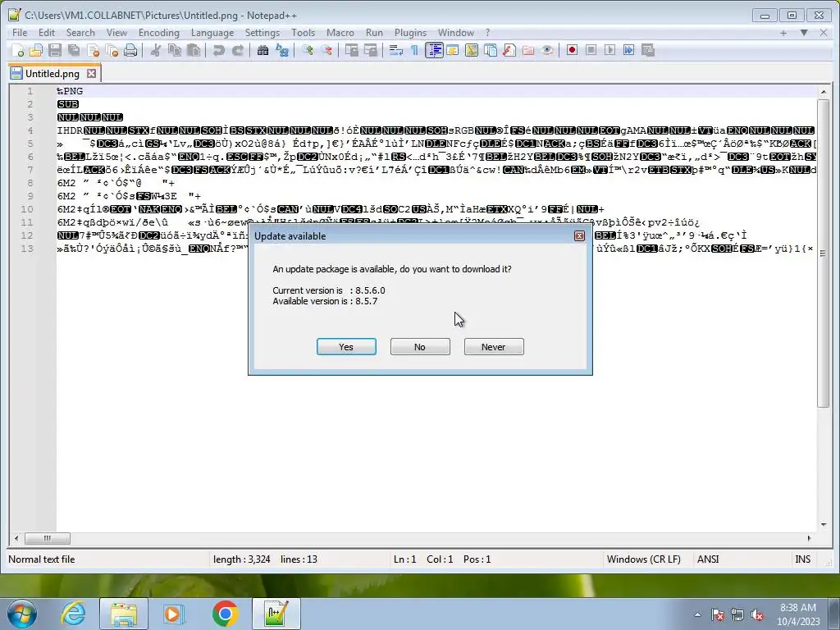
Task: Toggle the Monitoring eye icon
Action: coord(547,50)
